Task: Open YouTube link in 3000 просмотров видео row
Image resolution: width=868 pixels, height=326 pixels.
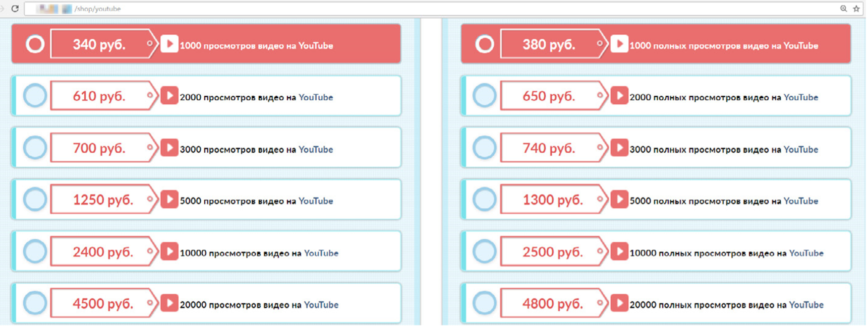Action: [x=316, y=149]
